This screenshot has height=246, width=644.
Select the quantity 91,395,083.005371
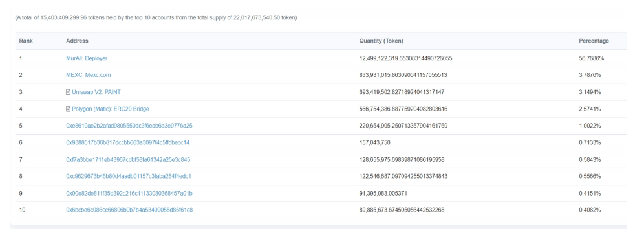coord(383,194)
